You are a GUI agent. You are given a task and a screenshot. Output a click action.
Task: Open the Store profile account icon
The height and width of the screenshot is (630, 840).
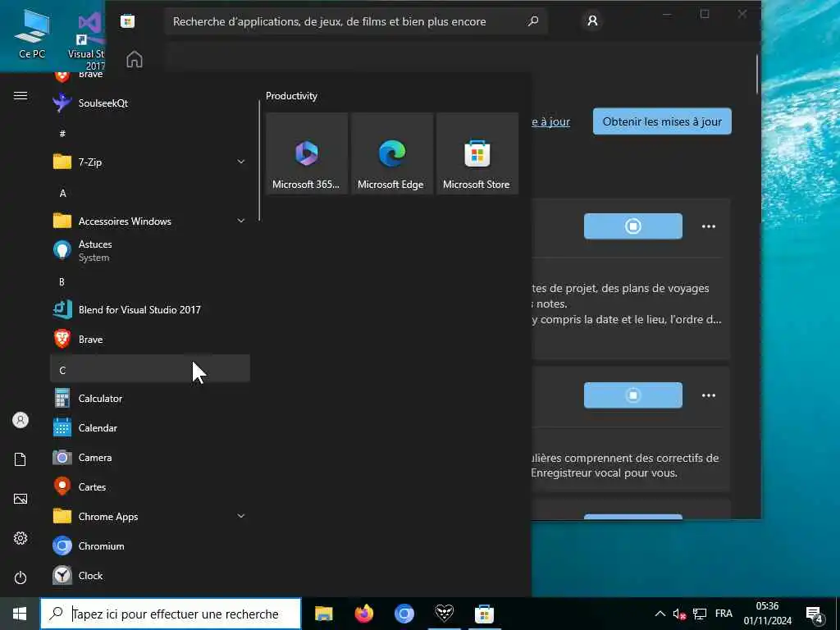[x=592, y=21]
